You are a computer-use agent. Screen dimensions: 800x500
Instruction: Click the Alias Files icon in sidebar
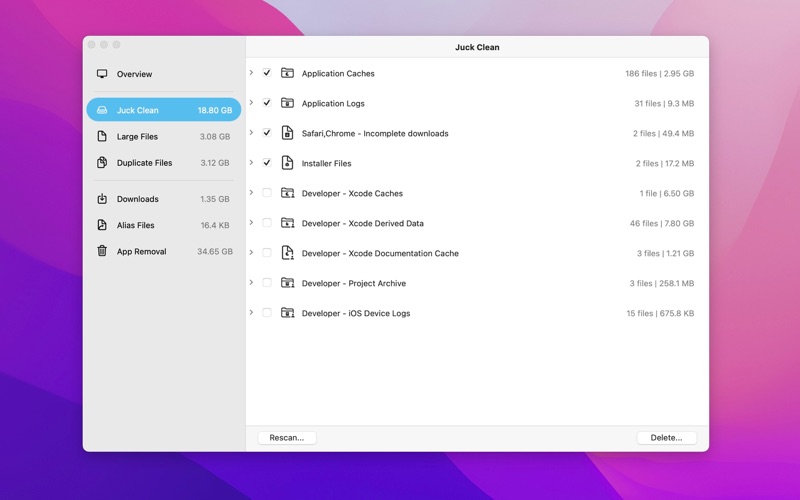[x=102, y=225]
